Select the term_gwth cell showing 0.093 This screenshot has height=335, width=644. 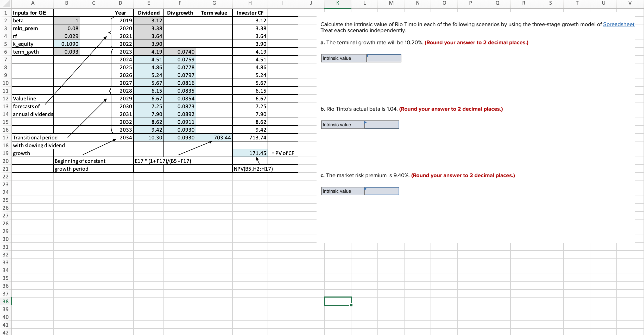67,51
